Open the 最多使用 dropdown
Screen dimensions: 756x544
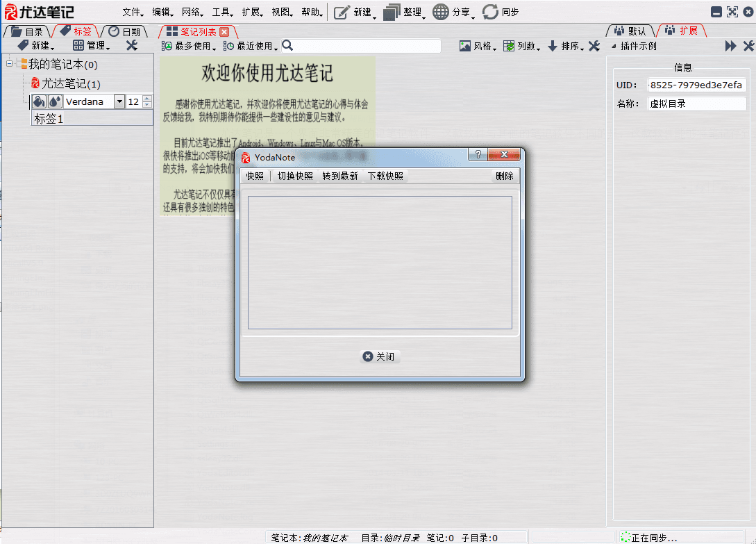(x=189, y=46)
